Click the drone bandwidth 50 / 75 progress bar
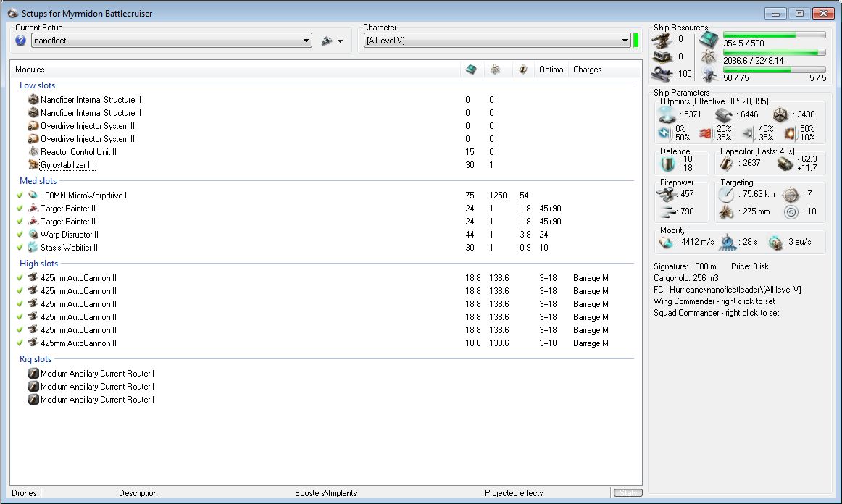Screen dimensions: 842x504 (x=774, y=70)
